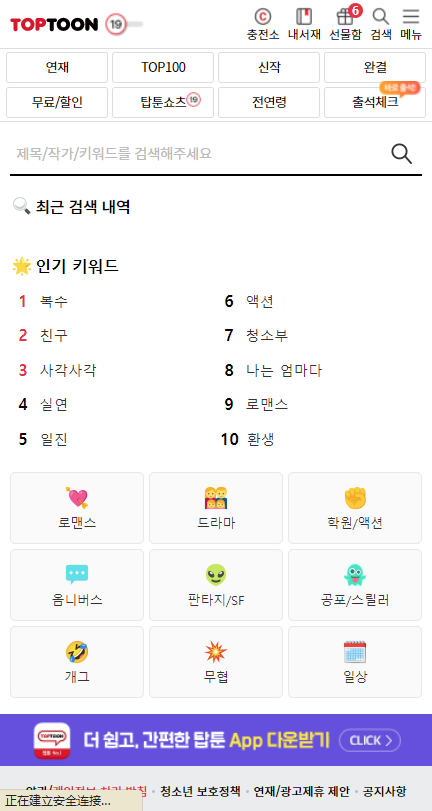
Task: Choose the 공포/스릴러 ghost genre tile
Action: 355,585
